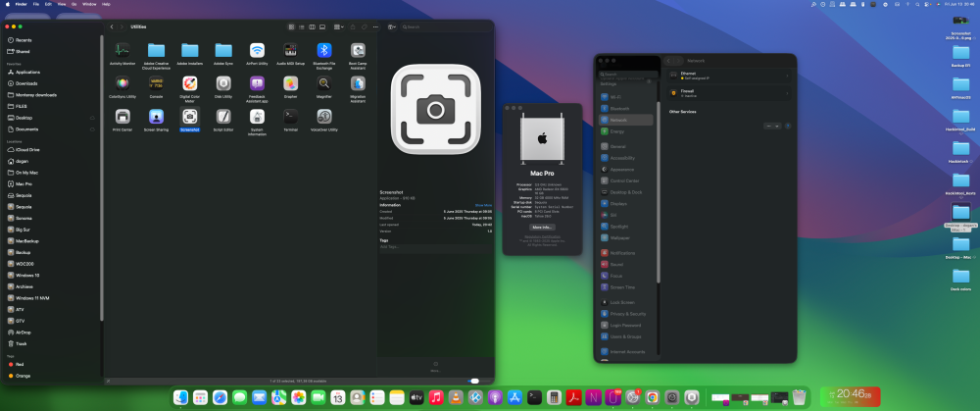
Task: Open the Window menu in the menu bar
Action: pos(89,4)
